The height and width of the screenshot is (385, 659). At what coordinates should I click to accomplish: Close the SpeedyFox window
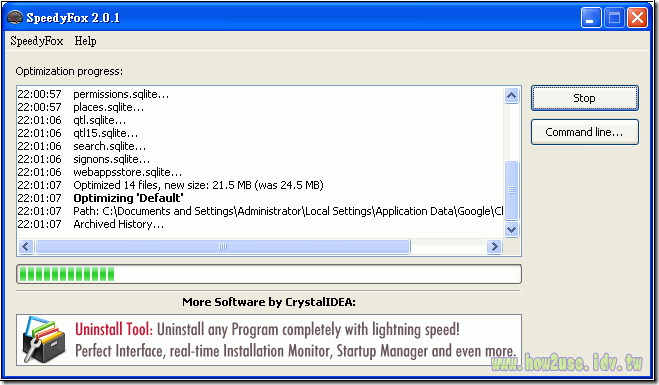coord(637,18)
